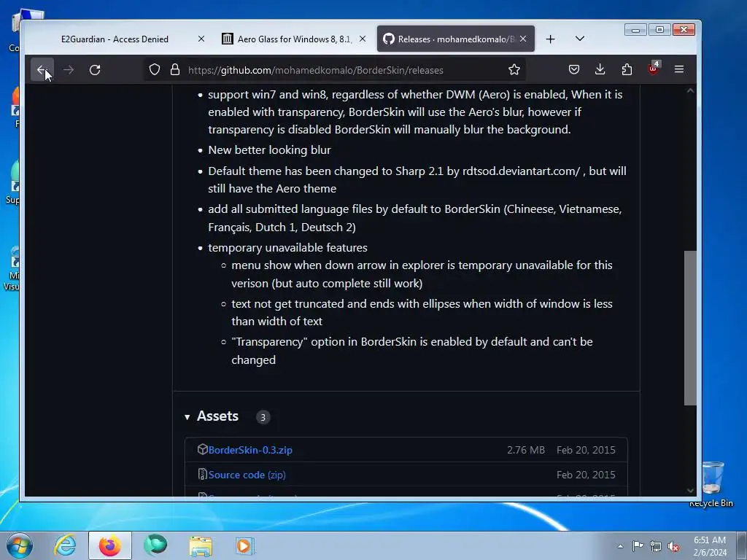Open the uBlock Origin extension icon
This screenshot has height=560, width=747.
pos(653,69)
